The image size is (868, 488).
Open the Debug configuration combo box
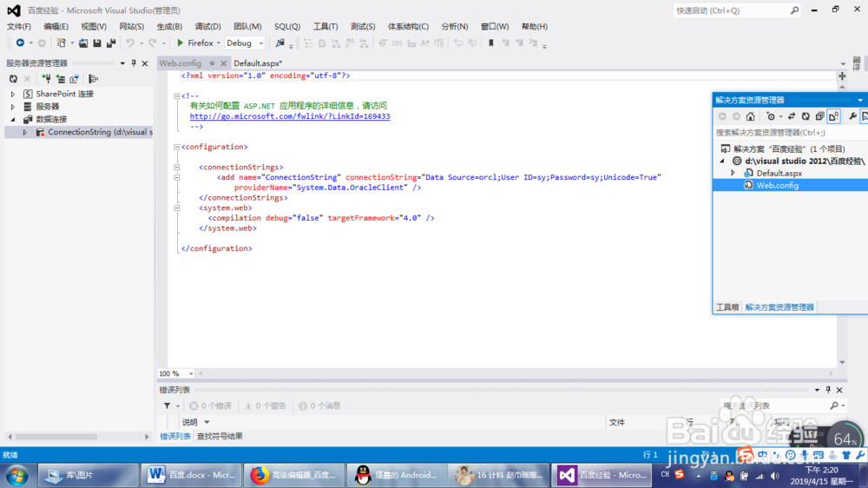(245, 43)
